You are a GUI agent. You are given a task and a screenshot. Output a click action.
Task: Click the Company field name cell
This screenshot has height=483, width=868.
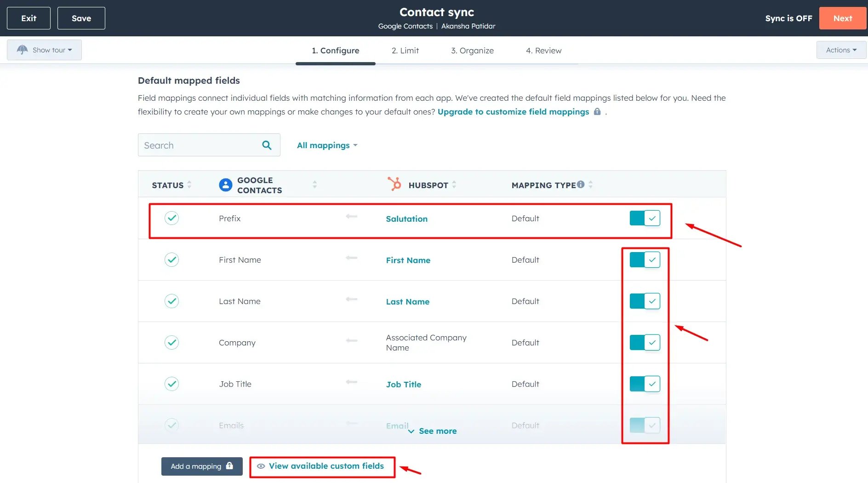click(x=237, y=343)
